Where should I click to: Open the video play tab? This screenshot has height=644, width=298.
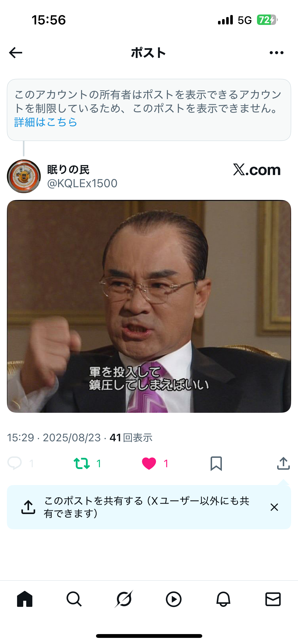coord(173,599)
